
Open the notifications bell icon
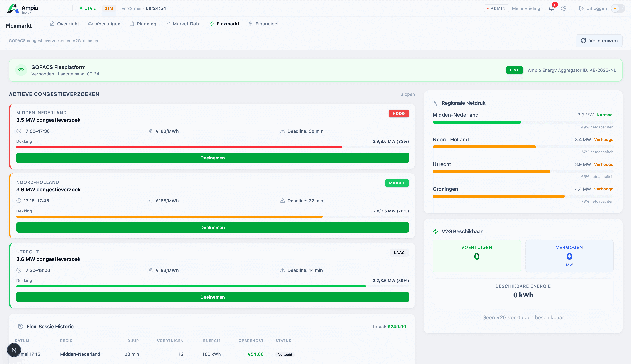click(x=551, y=8)
